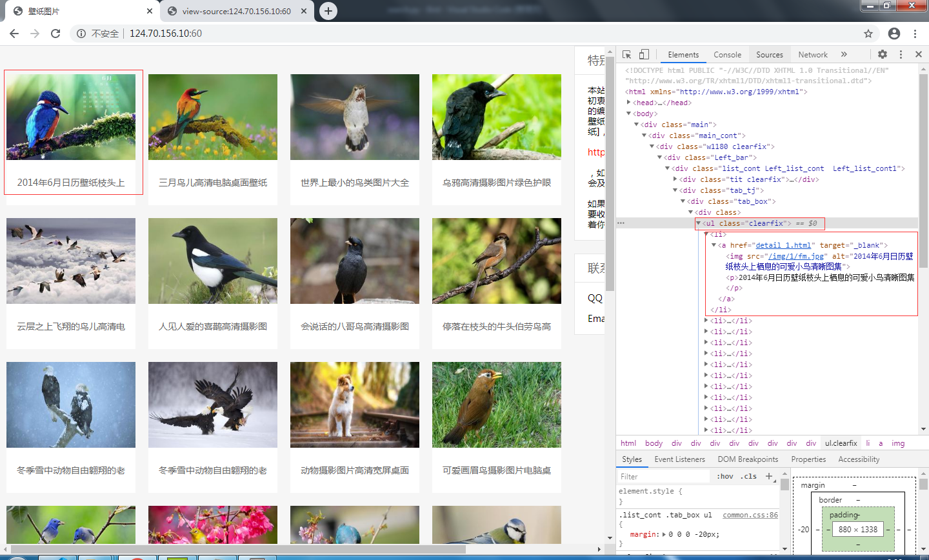The image size is (929, 560).
Task: Open the Styles pane tab
Action: click(x=632, y=459)
